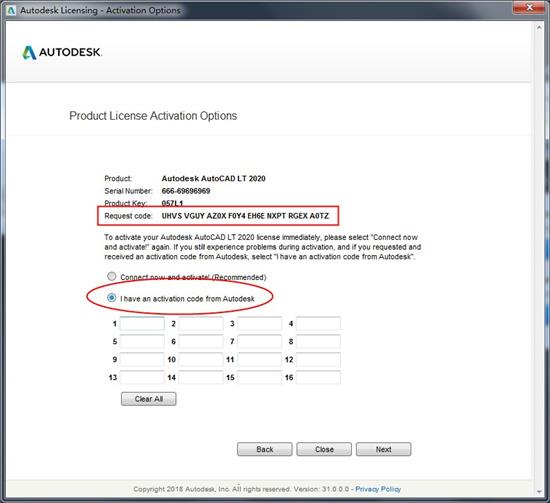Click activation code field 1
550x503 pixels.
[142, 323]
